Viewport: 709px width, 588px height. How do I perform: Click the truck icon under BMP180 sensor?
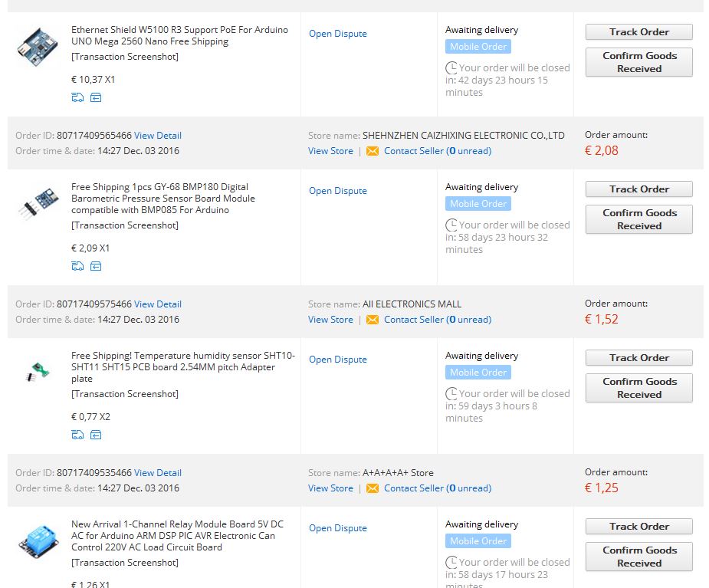[77, 266]
